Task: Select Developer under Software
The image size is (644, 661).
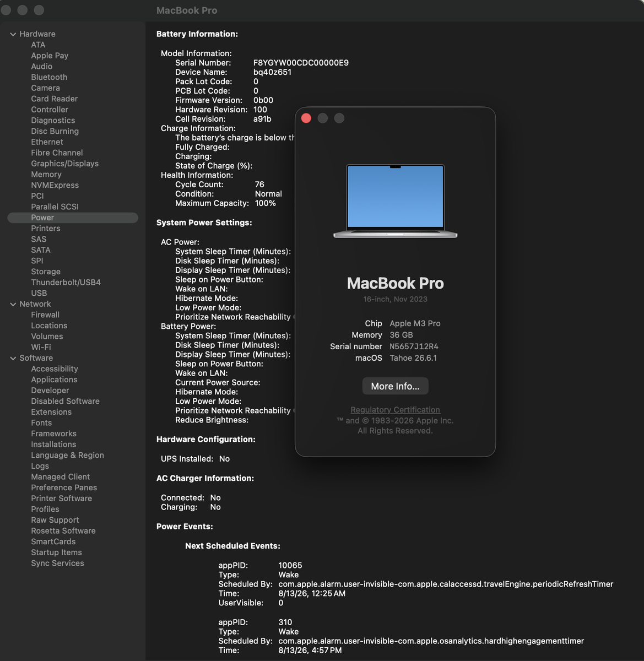Action: click(50, 391)
